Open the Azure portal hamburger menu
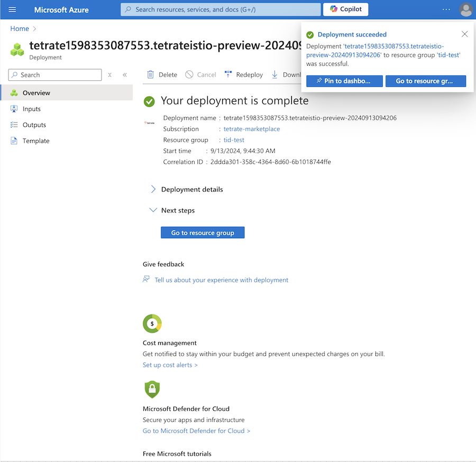The height and width of the screenshot is (462, 476). click(12, 10)
